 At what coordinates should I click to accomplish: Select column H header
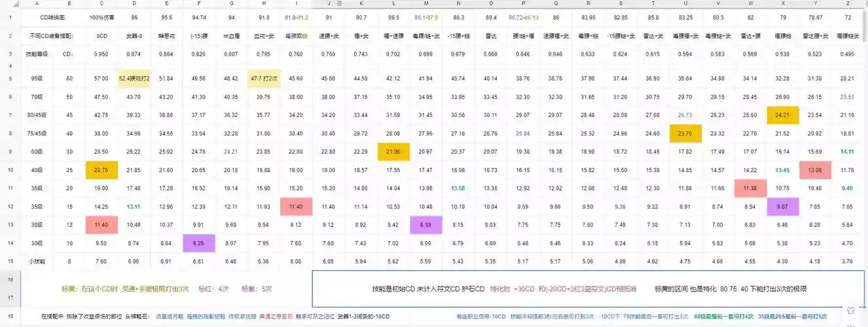264,4
